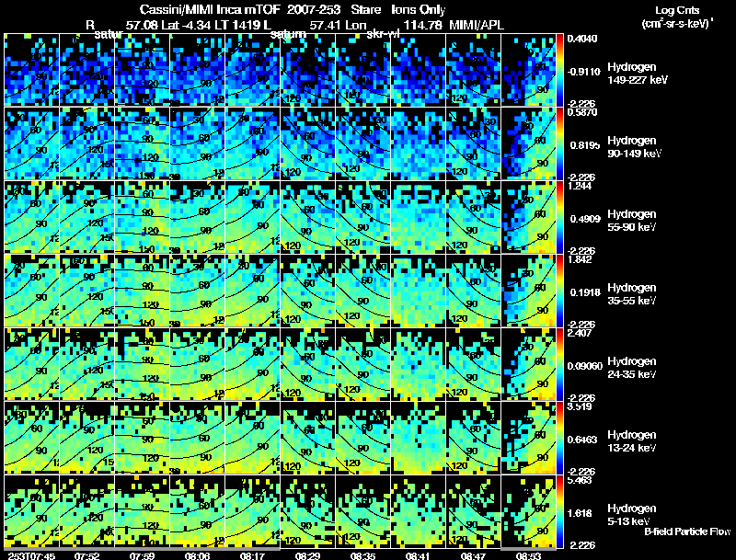Click the colorbar midpoint value '0.09060'
Image resolution: width=736 pixels, height=560 pixels.
tap(585, 366)
